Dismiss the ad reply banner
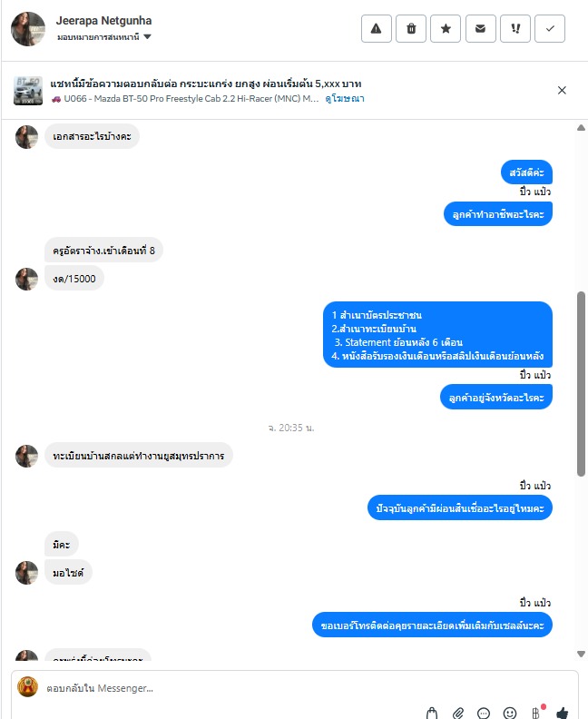This screenshot has height=719, width=588. 562,91
